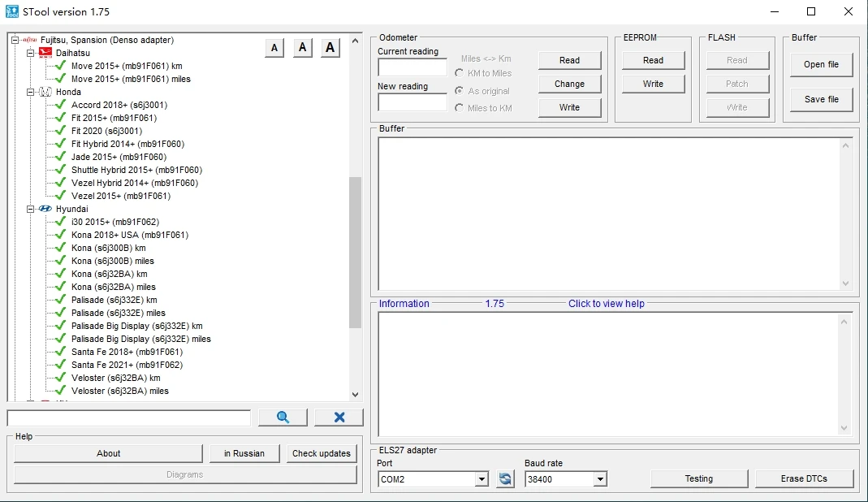The height and width of the screenshot is (502, 868).
Task: Click the blue X clear search button
Action: [339, 418]
